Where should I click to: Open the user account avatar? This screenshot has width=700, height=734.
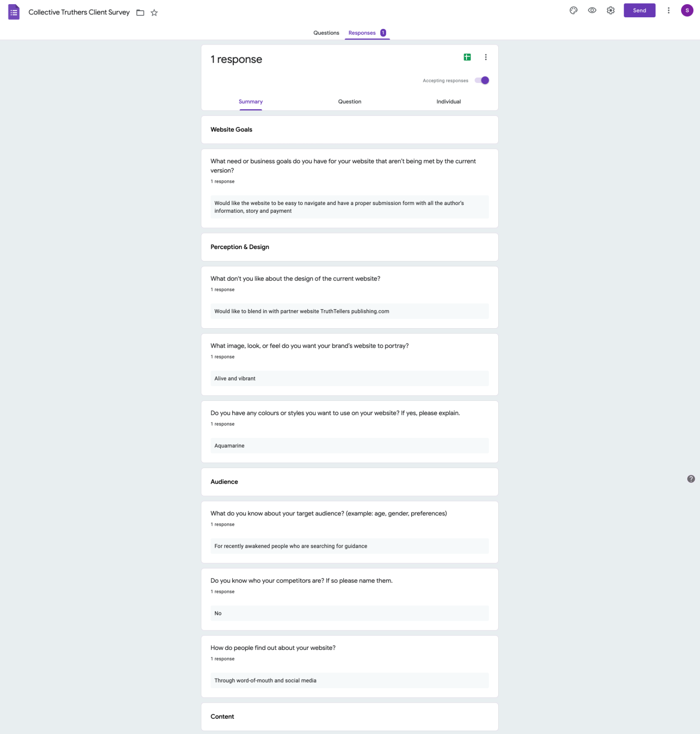pyautogui.click(x=687, y=11)
